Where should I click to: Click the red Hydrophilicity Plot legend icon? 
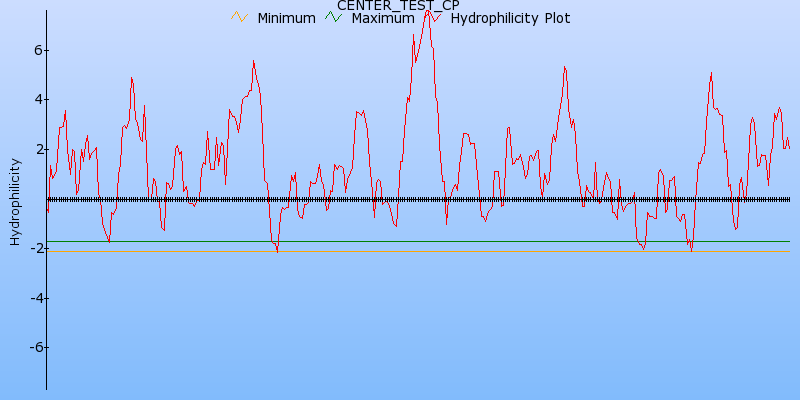[x=432, y=17]
